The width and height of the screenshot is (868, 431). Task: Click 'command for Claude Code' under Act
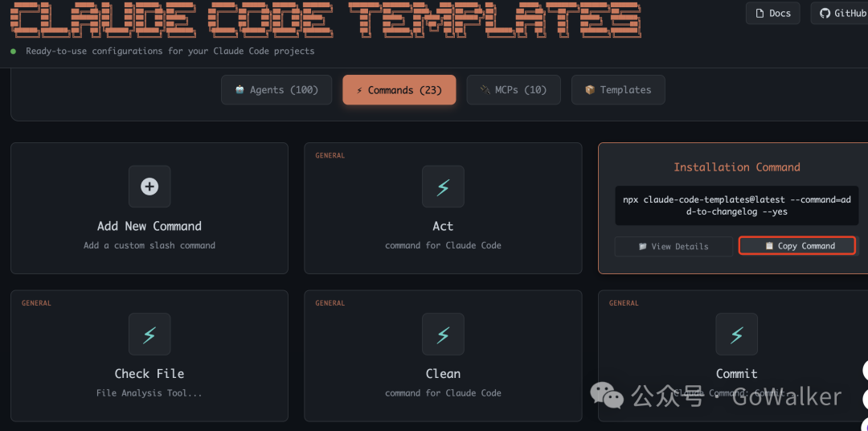pyautogui.click(x=443, y=245)
